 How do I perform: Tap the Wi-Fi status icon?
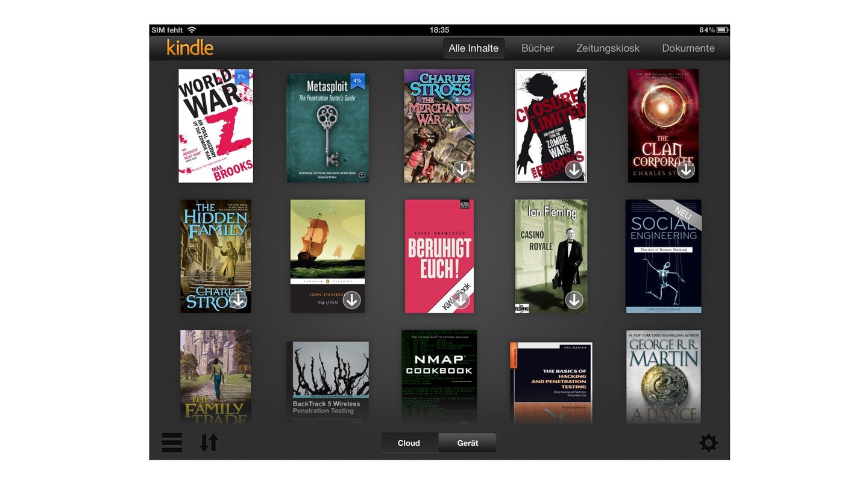(192, 30)
